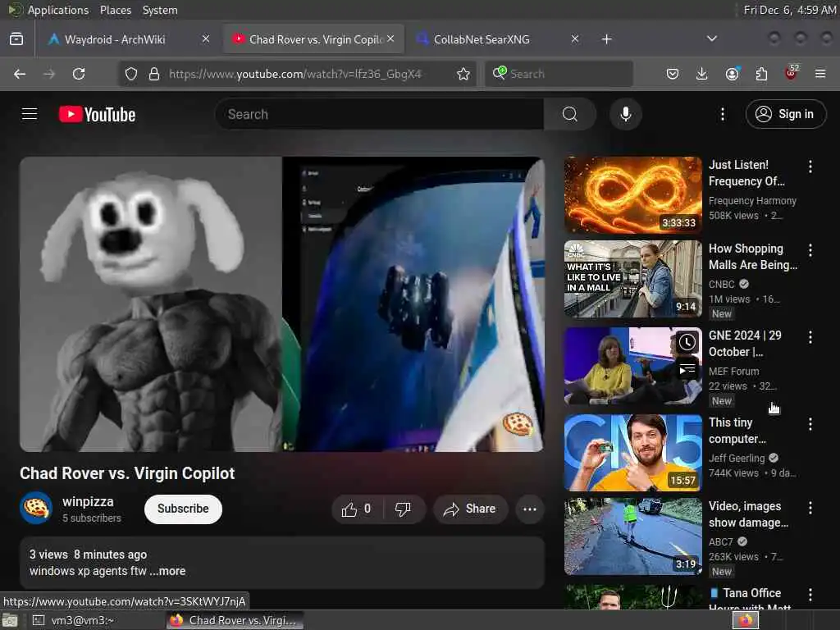The height and width of the screenshot is (630, 840).
Task: Select the Chad Rover vs. Virgin Copilot tab
Action: [x=314, y=39]
